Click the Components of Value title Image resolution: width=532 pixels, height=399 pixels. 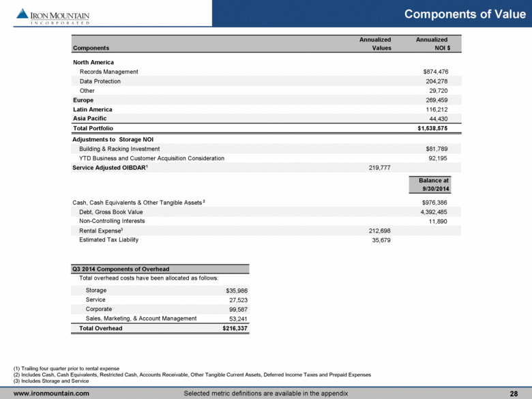460,14
